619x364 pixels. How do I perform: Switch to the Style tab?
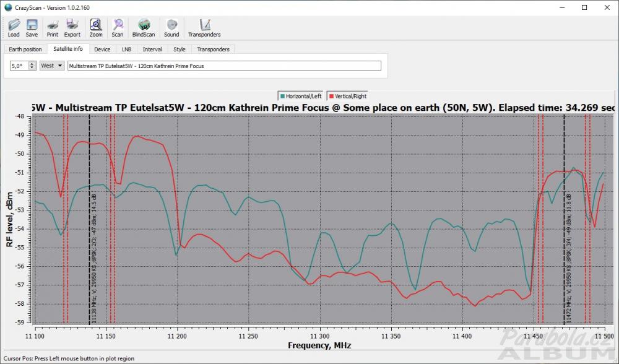coord(180,50)
